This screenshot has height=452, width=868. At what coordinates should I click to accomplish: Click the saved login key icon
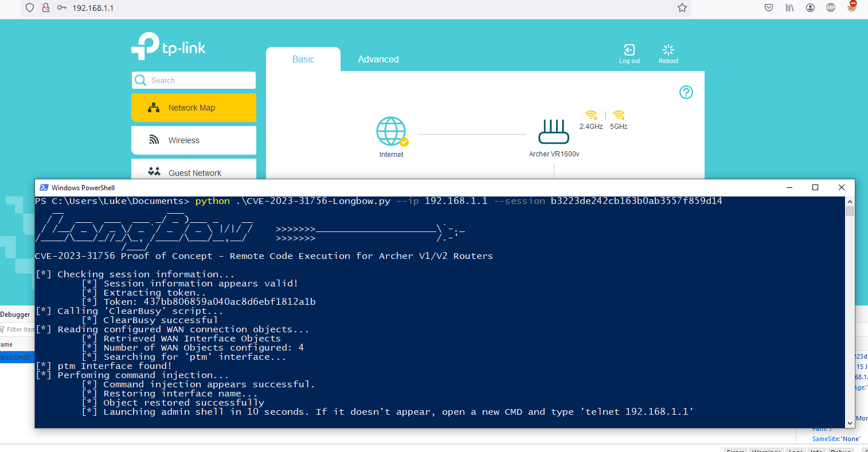point(62,7)
